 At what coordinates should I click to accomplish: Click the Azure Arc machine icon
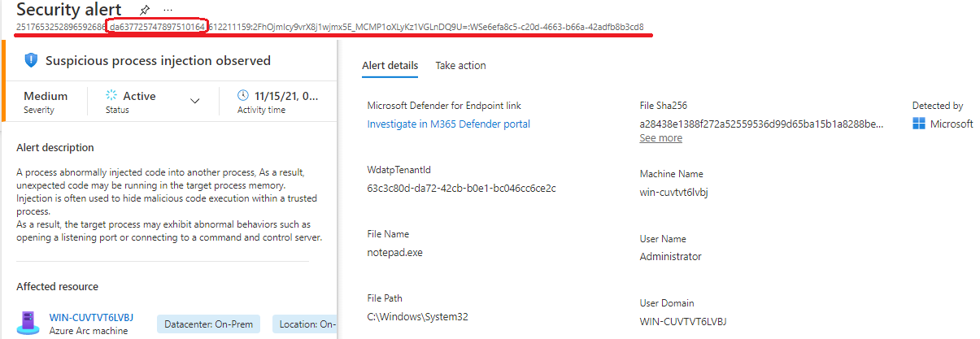tap(28, 323)
